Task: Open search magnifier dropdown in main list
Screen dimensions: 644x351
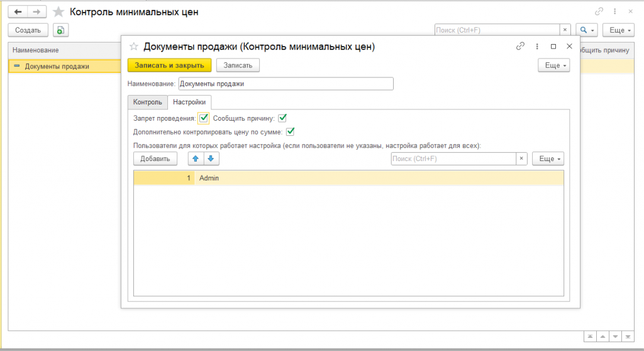Action: pyautogui.click(x=587, y=30)
